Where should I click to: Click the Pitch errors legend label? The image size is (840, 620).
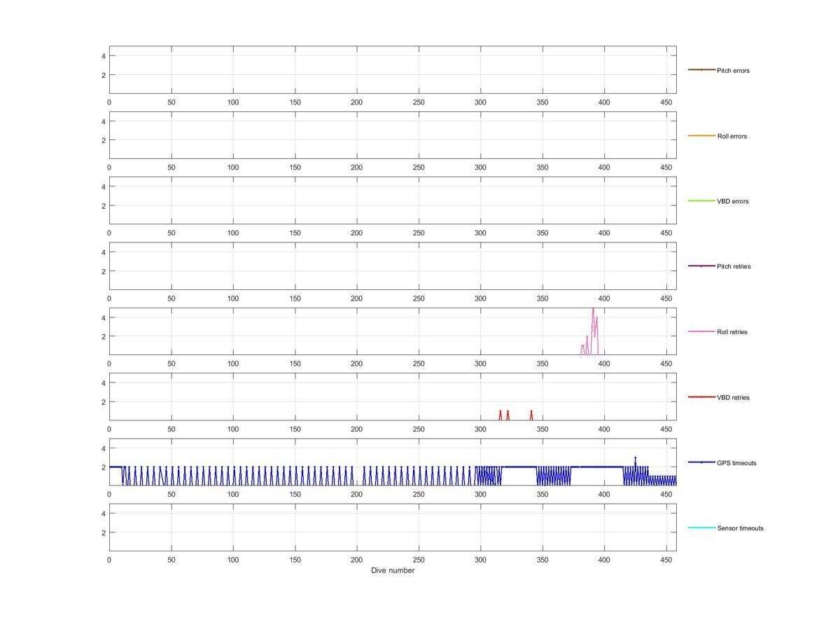click(733, 71)
